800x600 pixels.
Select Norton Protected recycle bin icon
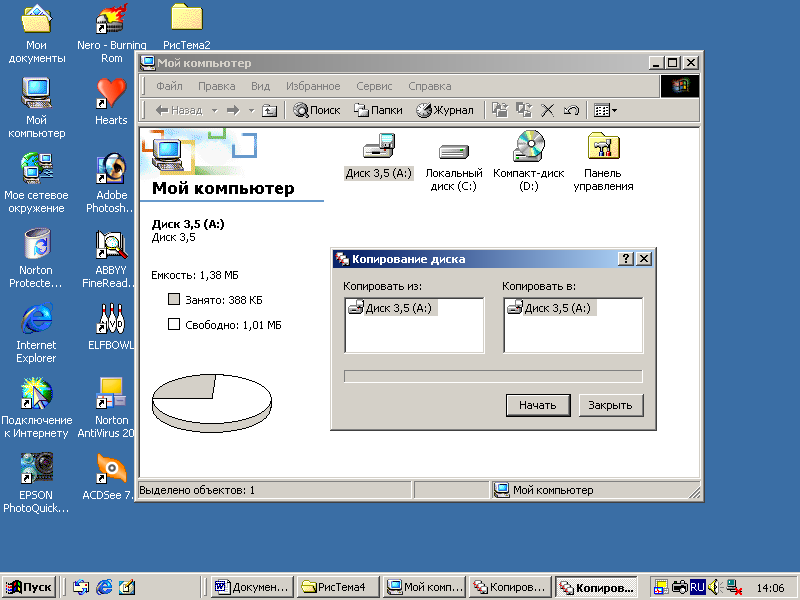click(x=36, y=258)
